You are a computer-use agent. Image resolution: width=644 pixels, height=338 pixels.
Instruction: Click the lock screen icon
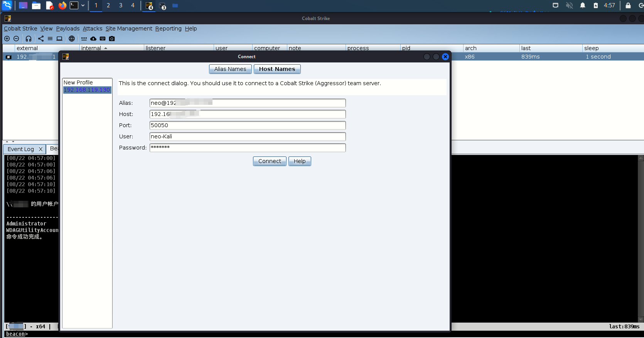(628, 5)
